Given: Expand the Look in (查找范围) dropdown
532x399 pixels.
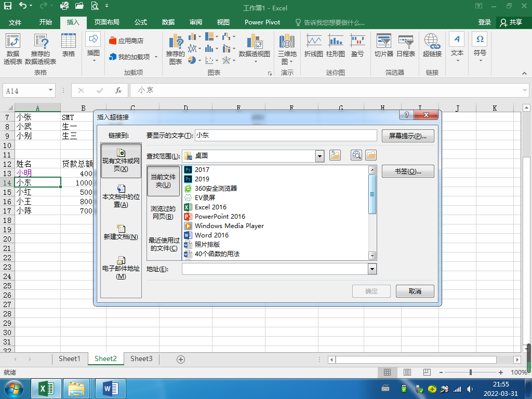Looking at the screenshot, I should click(x=320, y=156).
